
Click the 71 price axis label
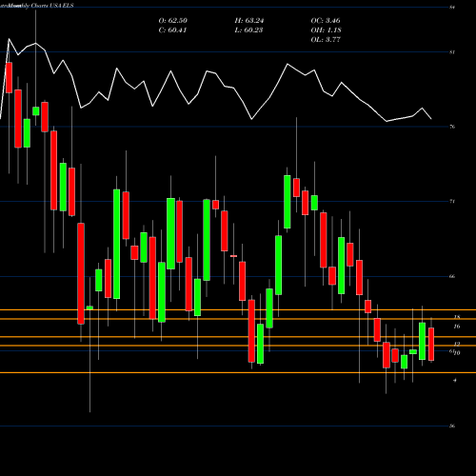point(452,201)
